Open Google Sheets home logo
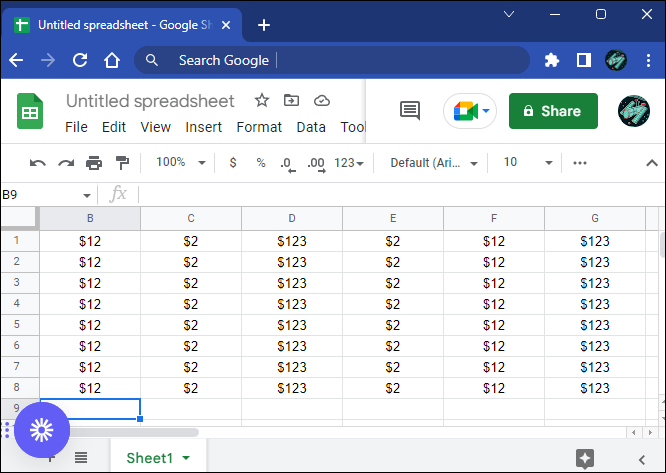This screenshot has width=666, height=473. [x=30, y=111]
